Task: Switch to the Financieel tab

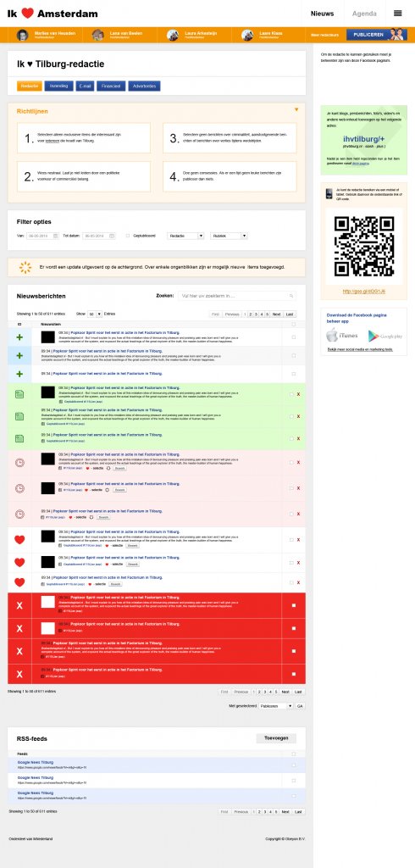Action: [x=111, y=86]
